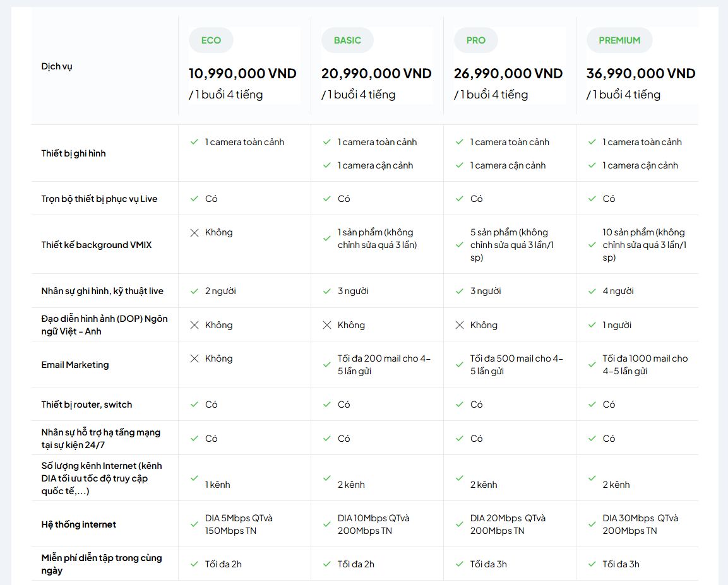
Task: Click the X icon in PRO's DOP row
Action: click(460, 325)
